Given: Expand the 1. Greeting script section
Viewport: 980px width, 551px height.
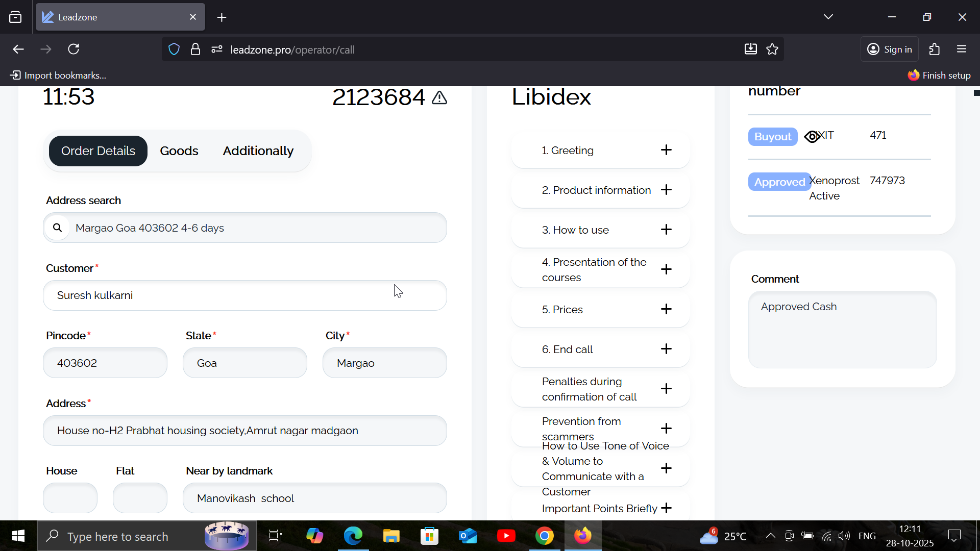Looking at the screenshot, I should click(666, 150).
